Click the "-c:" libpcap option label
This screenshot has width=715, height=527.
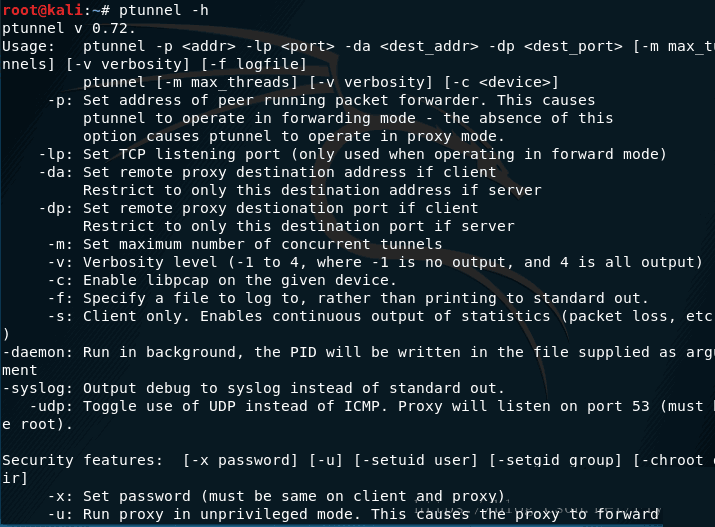tap(60, 280)
